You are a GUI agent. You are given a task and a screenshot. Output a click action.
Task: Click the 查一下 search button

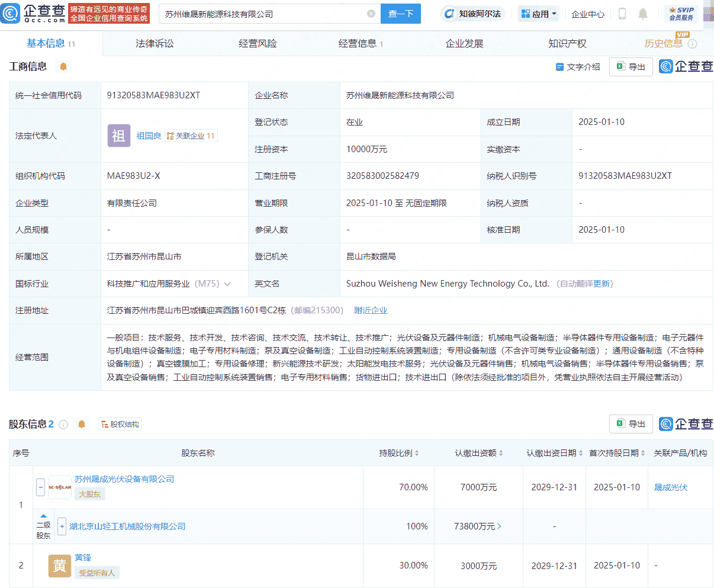coord(401,14)
